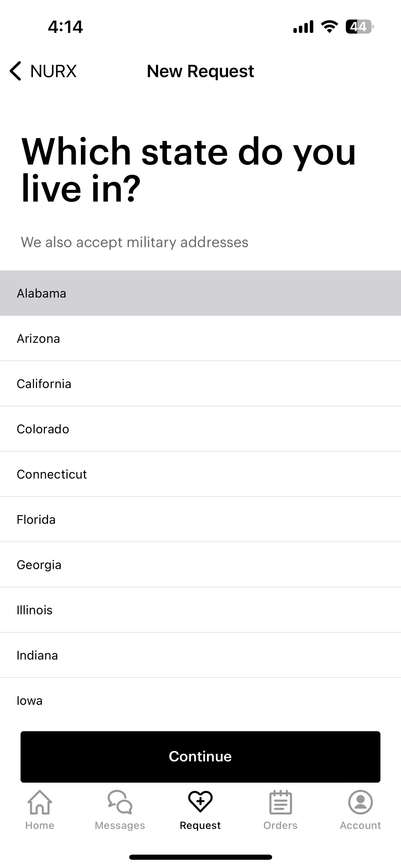The height and width of the screenshot is (868, 401).
Task: Choose California as your state
Action: pos(200,384)
